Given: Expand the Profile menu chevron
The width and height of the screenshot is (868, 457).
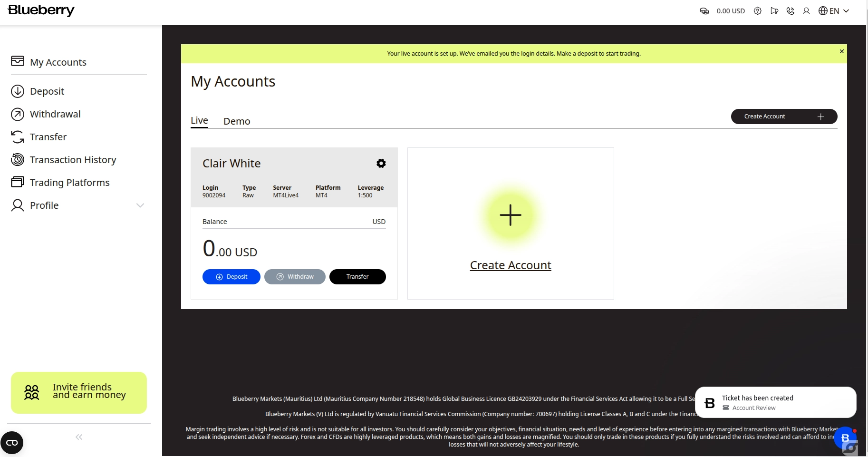Looking at the screenshot, I should coord(140,205).
